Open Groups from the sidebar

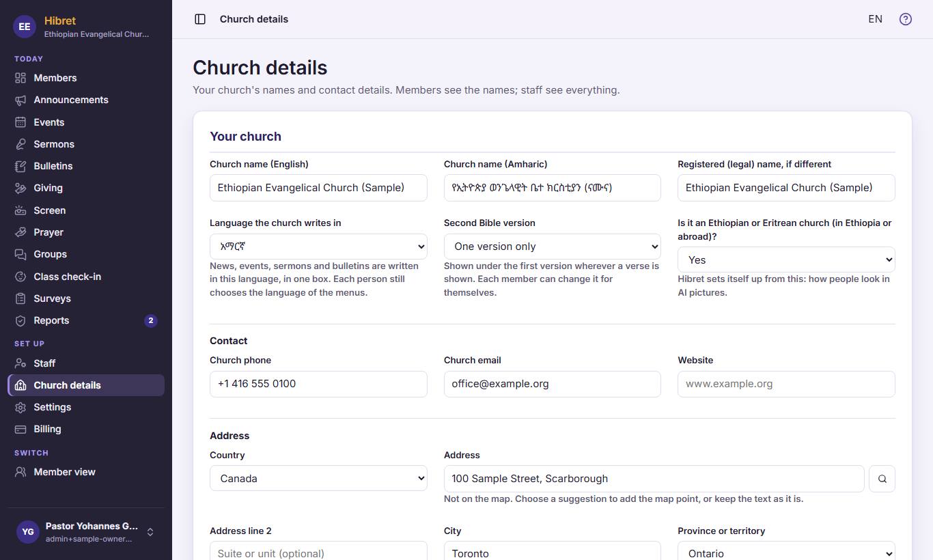tap(86, 254)
